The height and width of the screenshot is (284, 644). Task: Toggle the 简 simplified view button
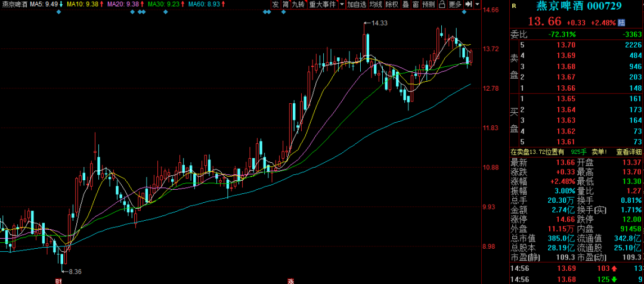click(285, 5)
